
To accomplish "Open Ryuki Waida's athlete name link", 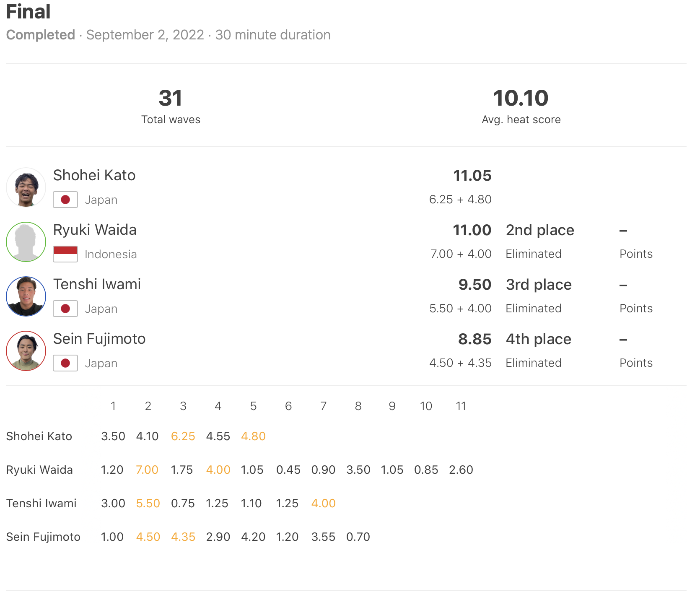I will coord(95,230).
